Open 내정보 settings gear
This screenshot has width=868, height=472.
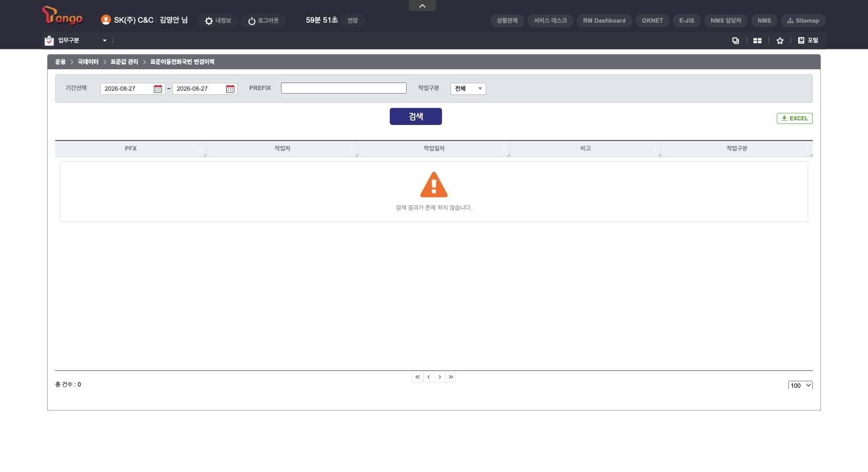(218, 21)
